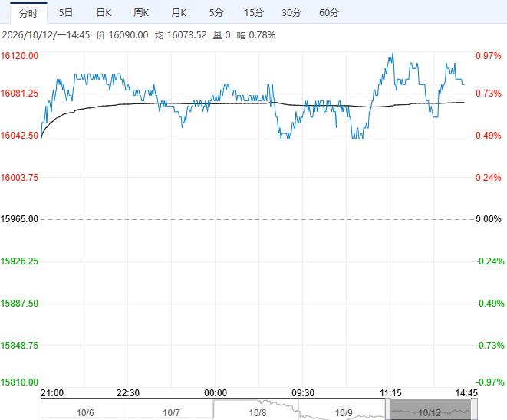Click the 21:00 time axis label
This screenshot has height=420, width=507.
[52, 393]
